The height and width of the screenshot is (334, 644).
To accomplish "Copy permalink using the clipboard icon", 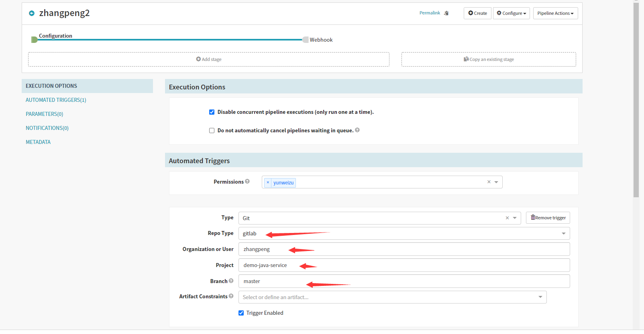I will [x=446, y=13].
